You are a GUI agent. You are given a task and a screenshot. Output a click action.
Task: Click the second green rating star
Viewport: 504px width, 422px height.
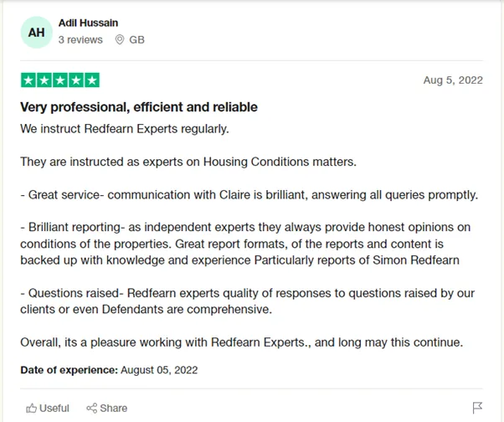coord(44,80)
